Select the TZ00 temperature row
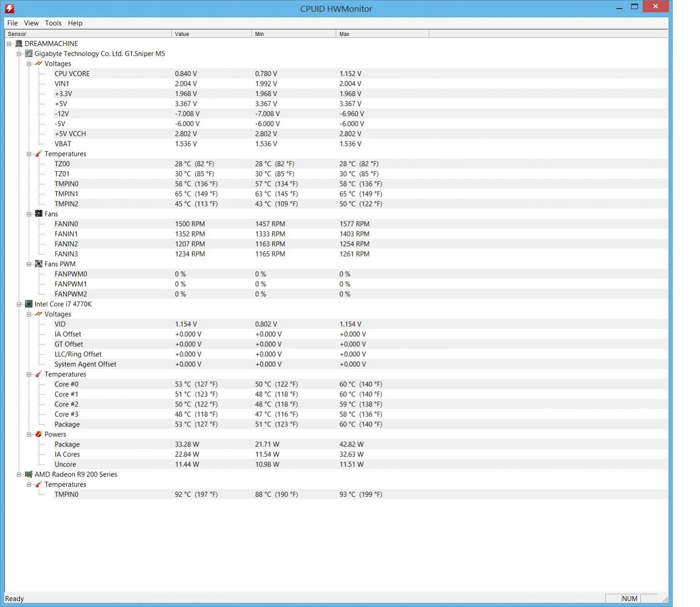Image resolution: width=700 pixels, height=607 pixels. (360, 164)
